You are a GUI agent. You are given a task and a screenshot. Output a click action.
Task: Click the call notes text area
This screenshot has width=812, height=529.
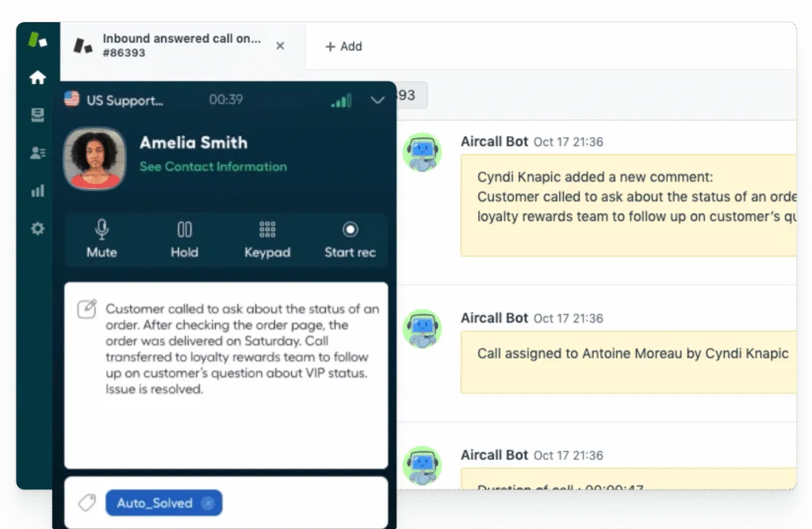[226, 375]
